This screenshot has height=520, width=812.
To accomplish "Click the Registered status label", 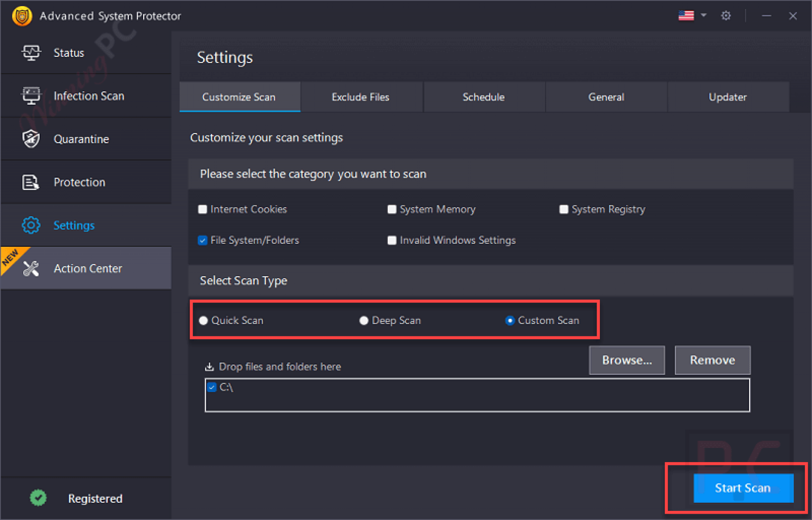I will click(x=95, y=499).
